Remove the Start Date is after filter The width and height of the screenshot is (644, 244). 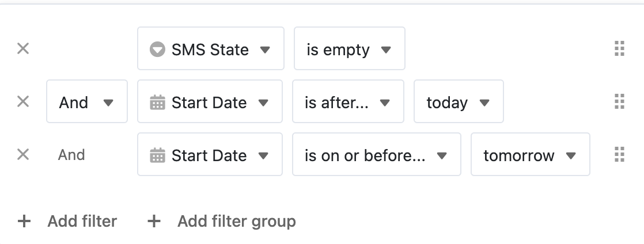coord(23,101)
